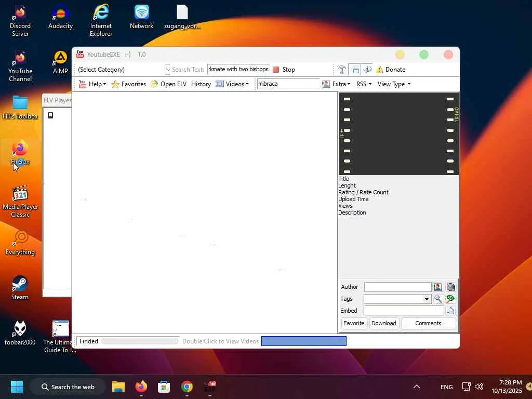Viewport: 532px width, 399px height.
Task: Click the Open FLV folder icon
Action: coord(154,84)
